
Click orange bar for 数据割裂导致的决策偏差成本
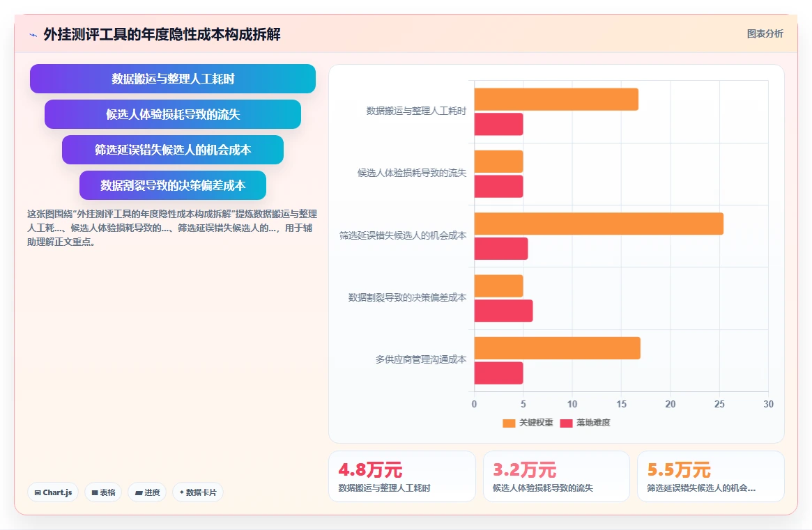coord(498,286)
